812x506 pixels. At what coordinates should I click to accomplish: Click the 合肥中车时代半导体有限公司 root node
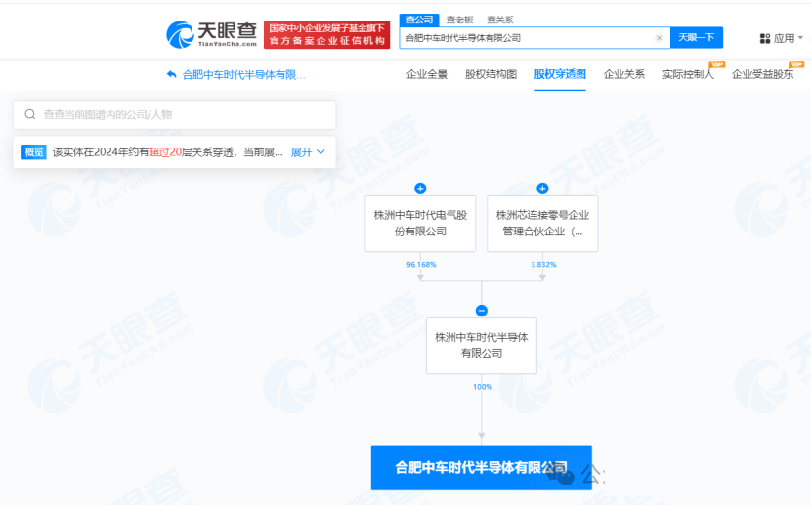pyautogui.click(x=481, y=467)
